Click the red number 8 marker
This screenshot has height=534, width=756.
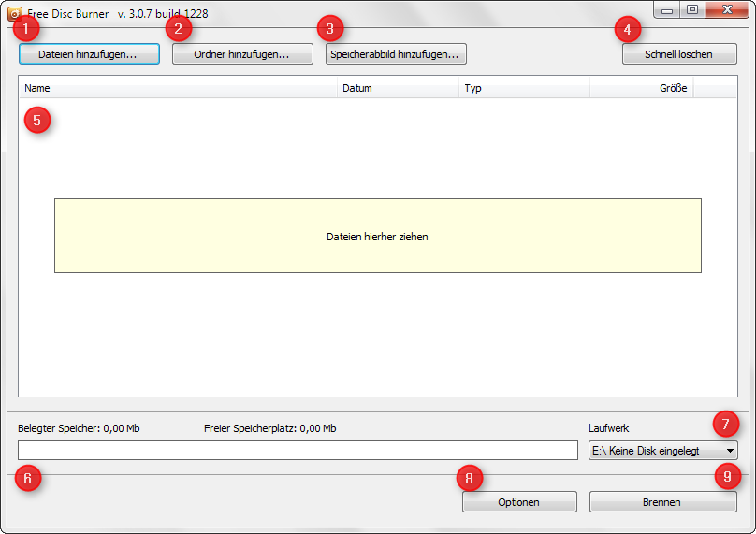470,478
